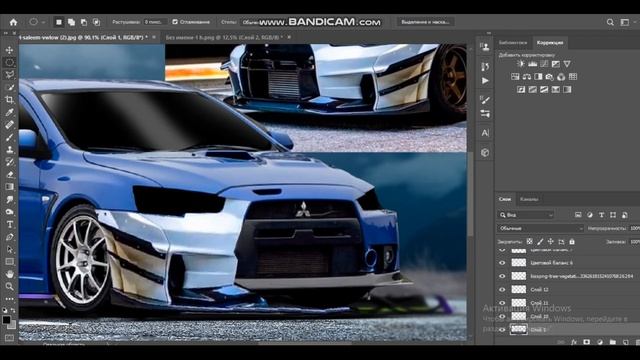The height and width of the screenshot is (360, 640).
Task: Select the Eraser tool
Action: point(9,174)
